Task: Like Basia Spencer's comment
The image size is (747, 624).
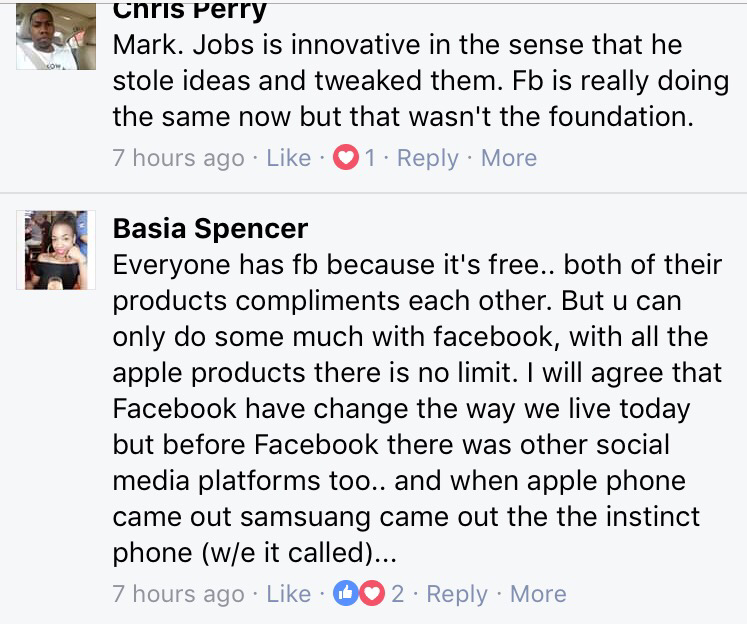Action: [288, 593]
